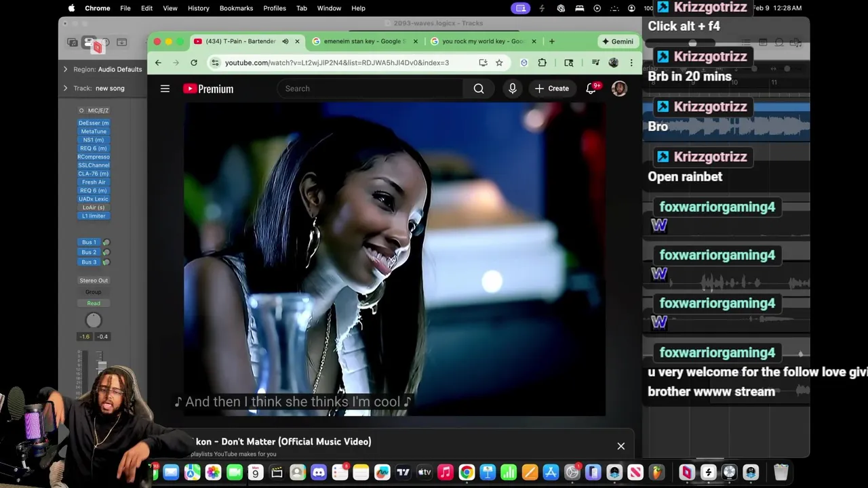The image size is (868, 488).
Task: Expand the Region: Audio Defaults disclosure
Action: click(66, 69)
